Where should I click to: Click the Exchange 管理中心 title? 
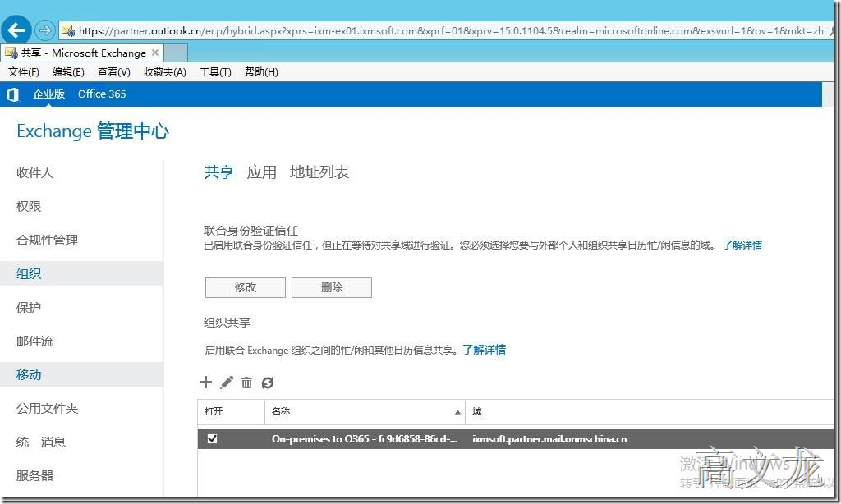pos(93,131)
